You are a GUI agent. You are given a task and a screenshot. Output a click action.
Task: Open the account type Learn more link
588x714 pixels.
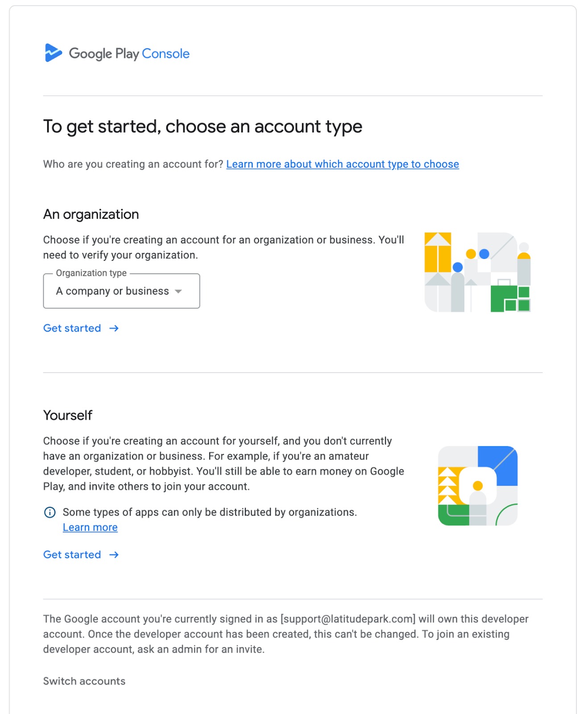tap(342, 164)
